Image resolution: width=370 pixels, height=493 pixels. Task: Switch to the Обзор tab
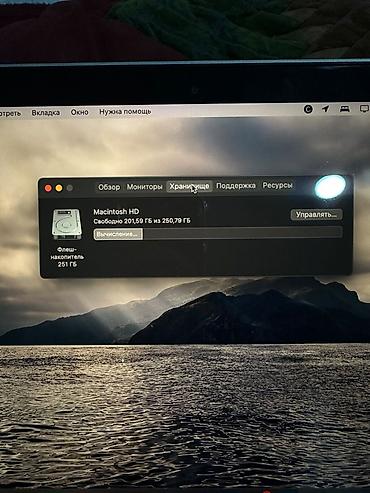(x=109, y=187)
